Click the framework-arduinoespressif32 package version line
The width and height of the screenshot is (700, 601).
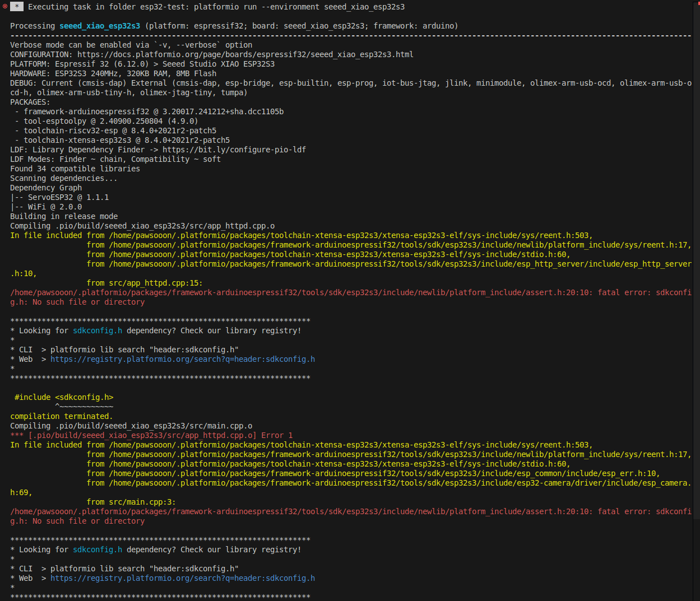coord(153,111)
